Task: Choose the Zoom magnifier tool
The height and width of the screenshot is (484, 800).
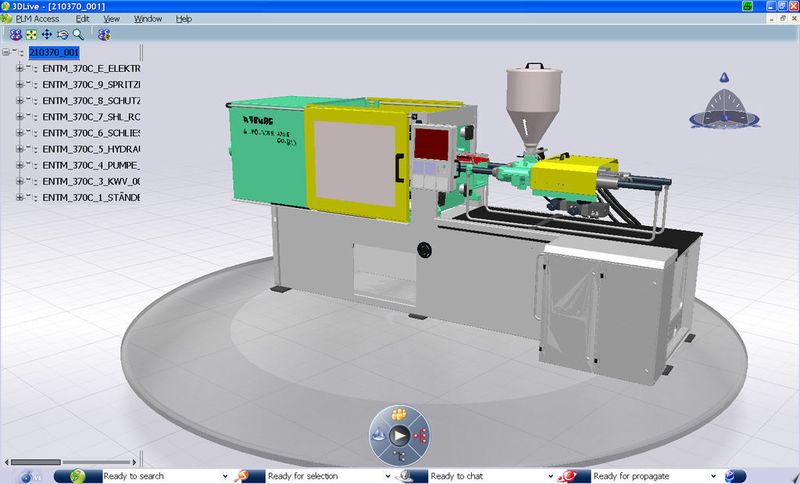Action: [x=78, y=34]
